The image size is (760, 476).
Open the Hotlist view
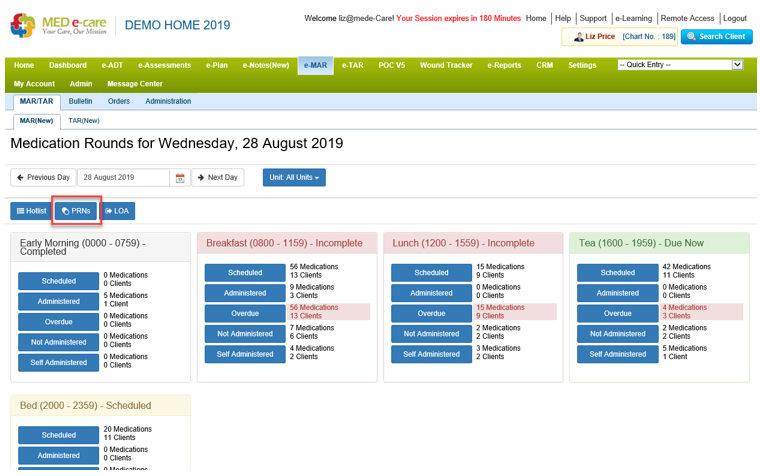[31, 211]
